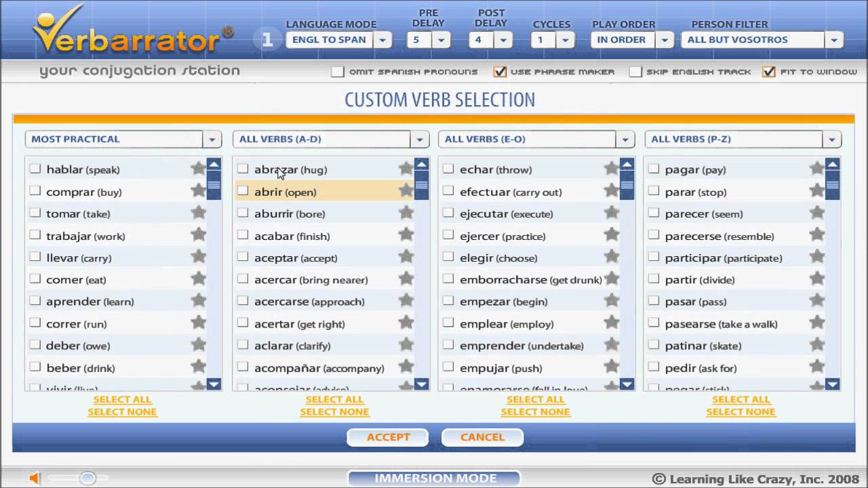The height and width of the screenshot is (488, 868).
Task: Open the Play Order dropdown
Action: (x=665, y=39)
